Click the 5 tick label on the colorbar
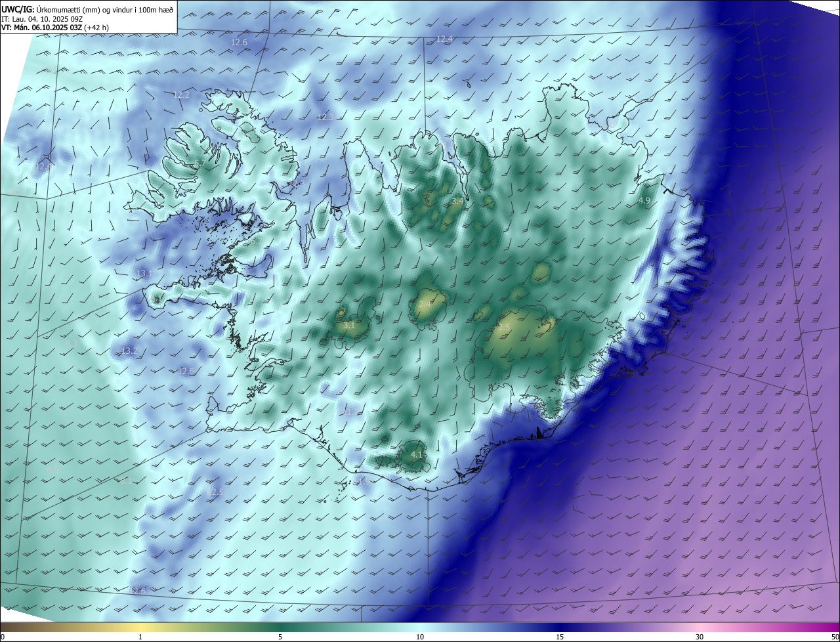 [x=280, y=637]
